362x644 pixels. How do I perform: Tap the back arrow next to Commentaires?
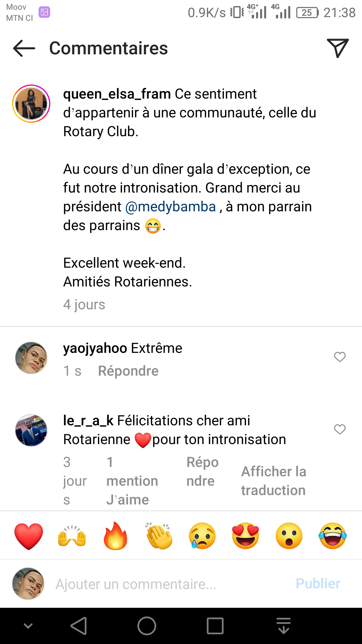point(24,48)
